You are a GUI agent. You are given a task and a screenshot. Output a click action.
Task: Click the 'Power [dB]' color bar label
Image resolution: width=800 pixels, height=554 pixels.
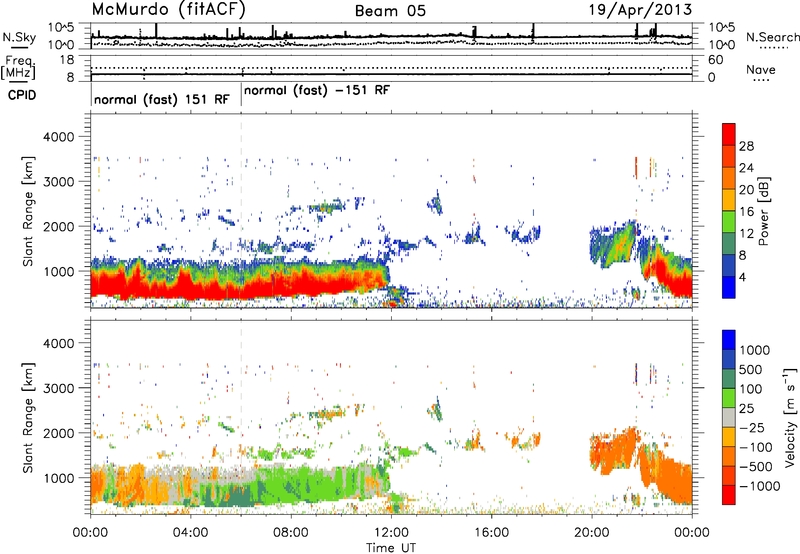763,211
